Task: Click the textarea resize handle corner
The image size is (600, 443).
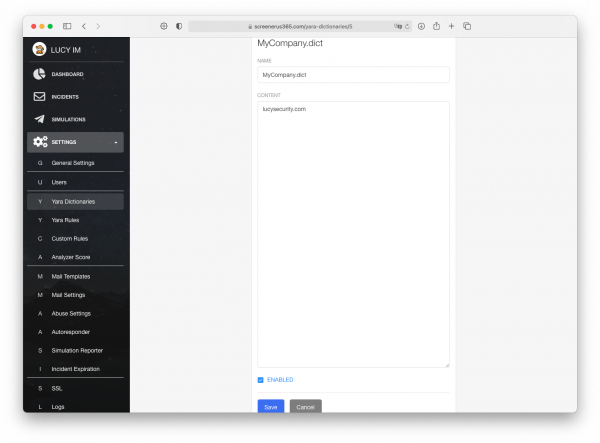Action: pos(447,365)
